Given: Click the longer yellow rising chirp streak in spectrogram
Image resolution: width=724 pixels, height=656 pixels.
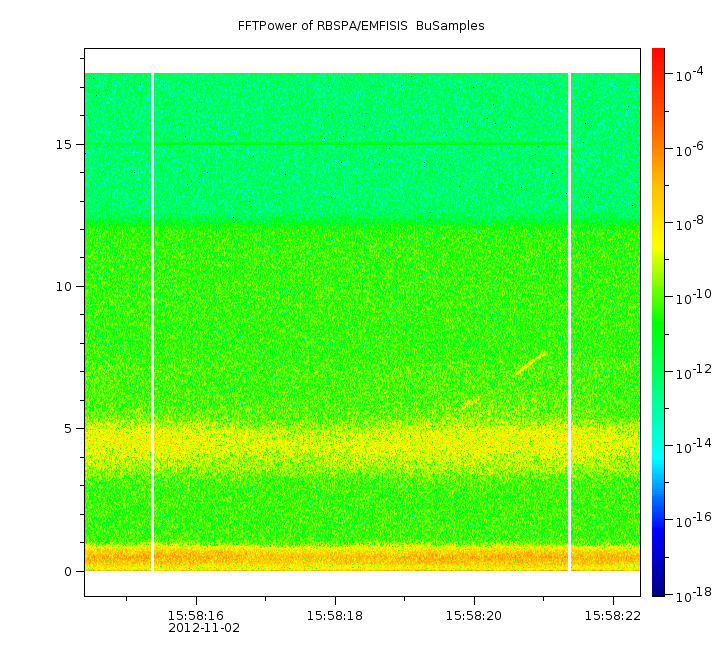Looking at the screenshot, I should point(530,364).
